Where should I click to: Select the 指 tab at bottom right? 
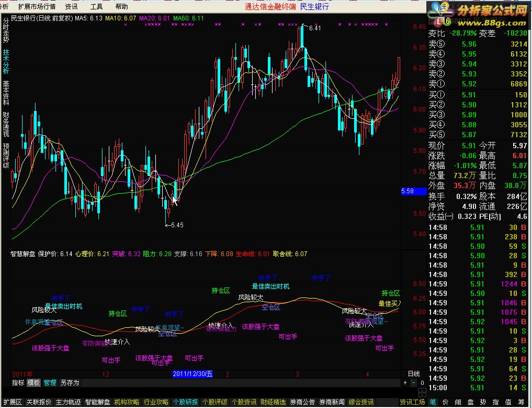(496, 402)
